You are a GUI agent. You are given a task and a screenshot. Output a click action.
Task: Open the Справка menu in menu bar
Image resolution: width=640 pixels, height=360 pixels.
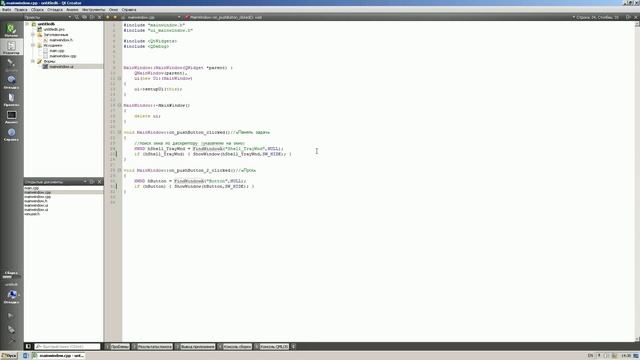coord(129,9)
